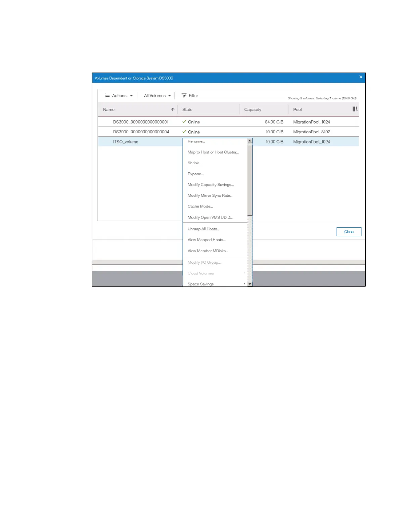Click the disabled Modify I/O Group... entry

coord(204,262)
